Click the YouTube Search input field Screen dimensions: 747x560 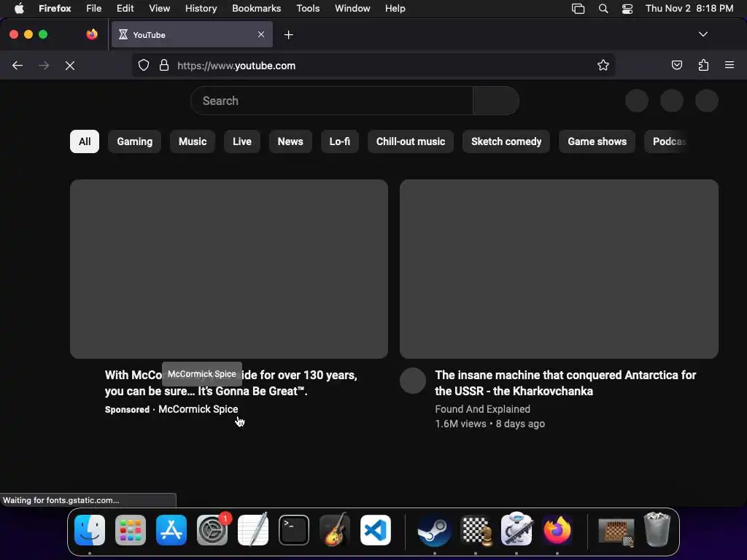(332, 101)
